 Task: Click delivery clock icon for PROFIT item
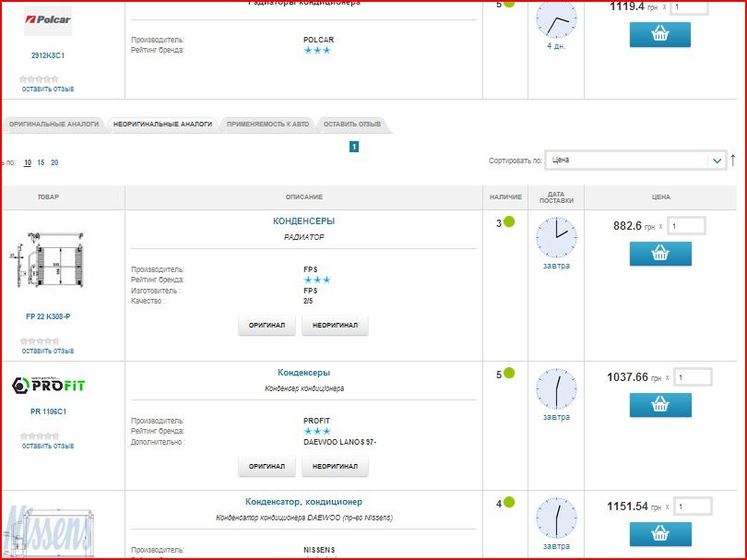(x=556, y=388)
